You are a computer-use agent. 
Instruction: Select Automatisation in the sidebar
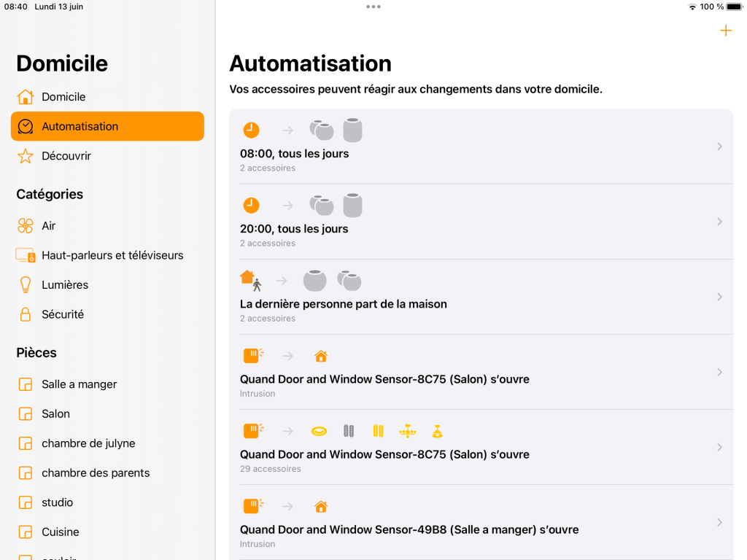[107, 126]
